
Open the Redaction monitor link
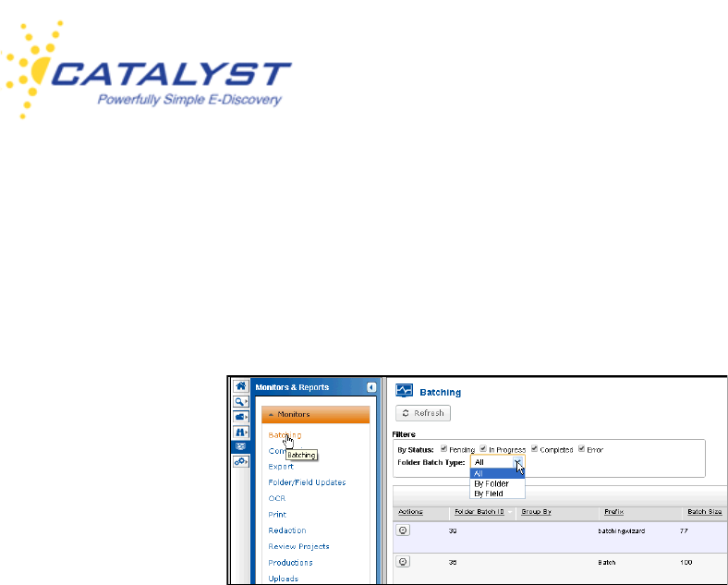287,530
